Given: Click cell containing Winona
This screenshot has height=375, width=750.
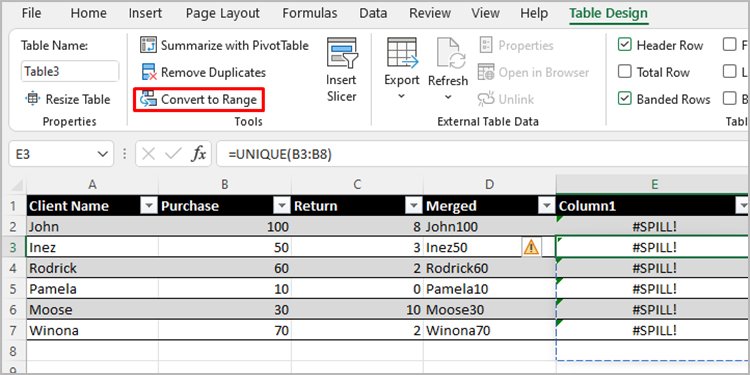Looking at the screenshot, I should pos(92,331).
